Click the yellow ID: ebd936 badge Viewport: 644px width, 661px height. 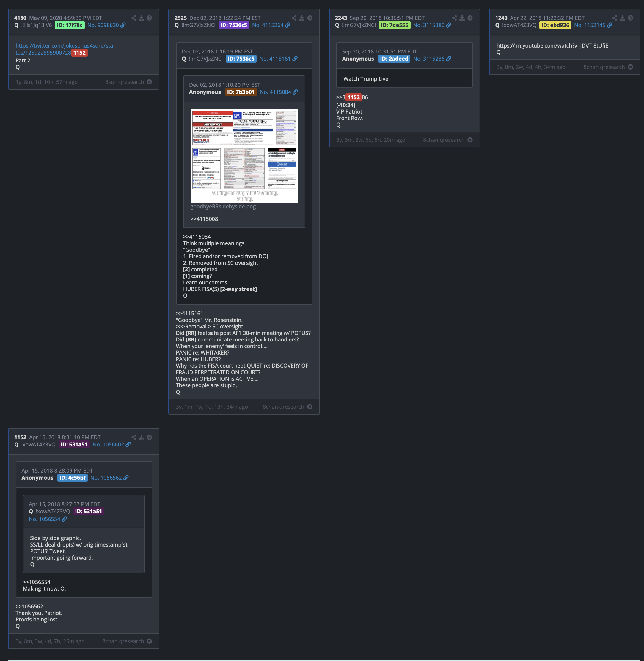pyautogui.click(x=555, y=25)
